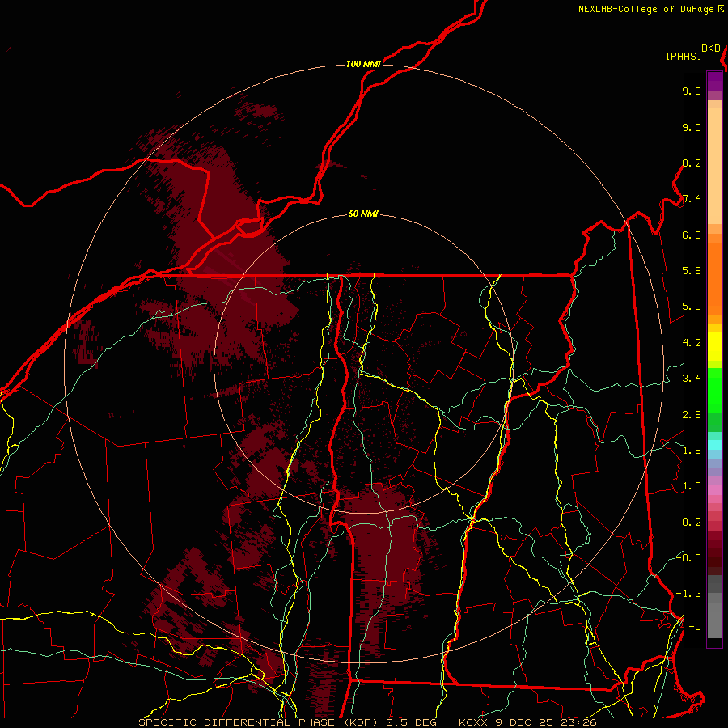Click the SPECIFIC DIFFERENTIAL PHASE (KDP) product title
This screenshot has height=728, width=728.
[257, 722]
